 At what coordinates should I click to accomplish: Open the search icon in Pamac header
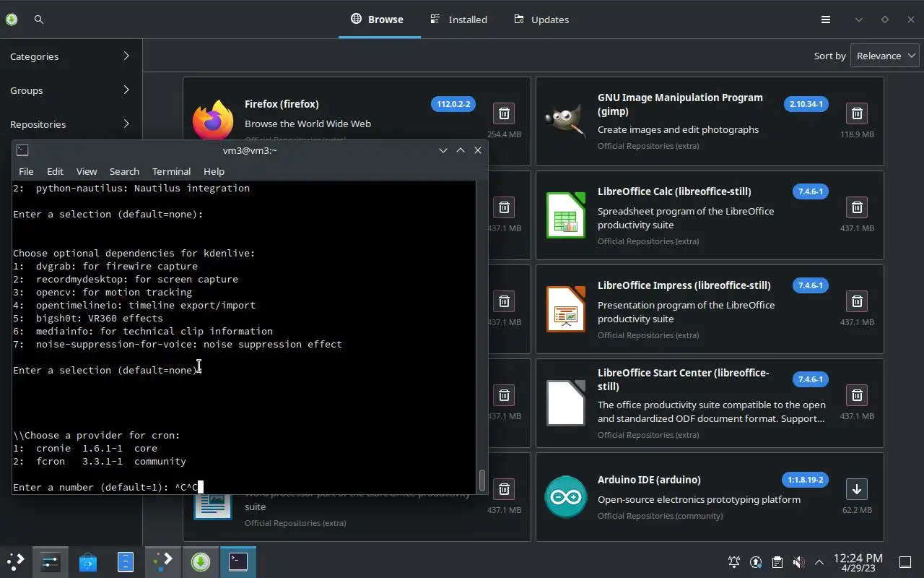[39, 20]
